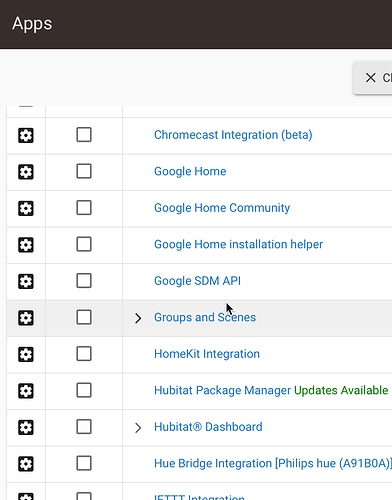This screenshot has width=392, height=500.
Task: Open Chromecast Integration (beta) app
Action: click(233, 135)
